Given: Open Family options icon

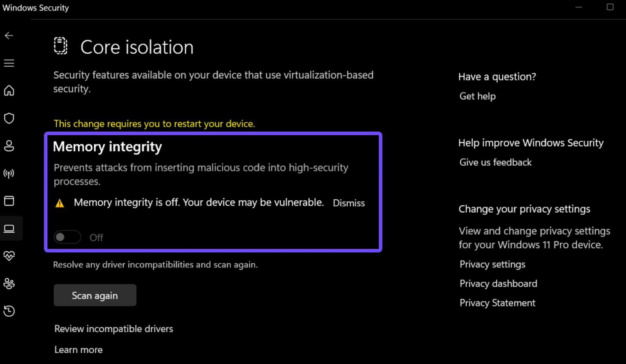Looking at the screenshot, I should click(x=9, y=283).
